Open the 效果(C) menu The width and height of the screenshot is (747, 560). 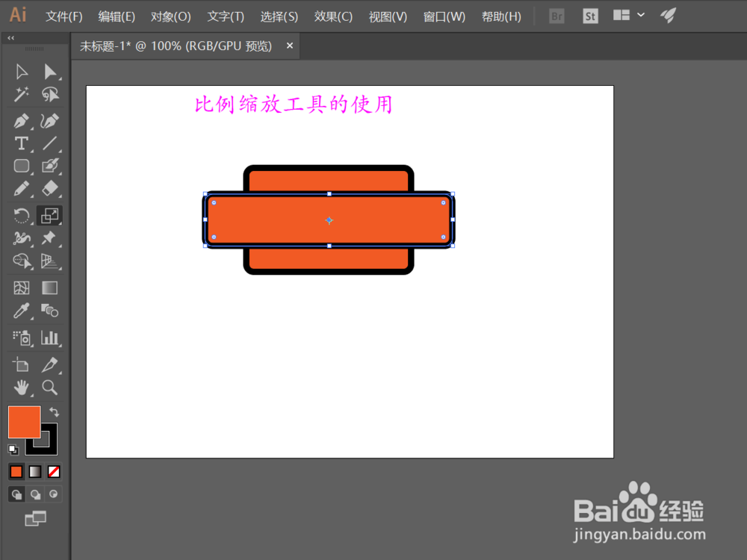[x=333, y=16]
